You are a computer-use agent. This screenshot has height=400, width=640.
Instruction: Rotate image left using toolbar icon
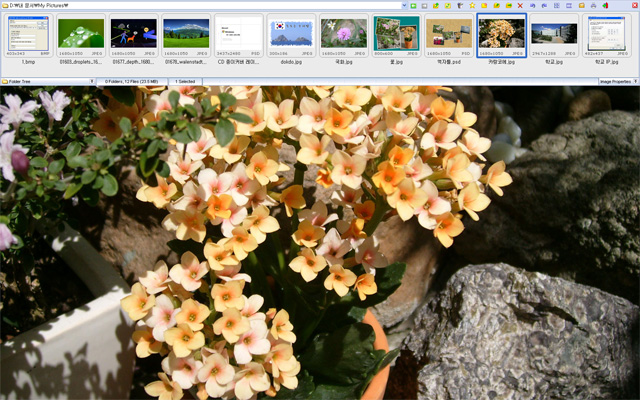point(533,6)
